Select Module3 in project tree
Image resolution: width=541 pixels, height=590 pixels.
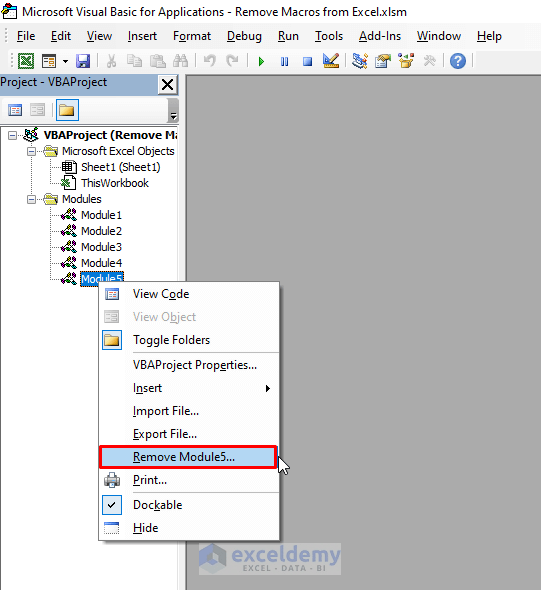(102, 247)
